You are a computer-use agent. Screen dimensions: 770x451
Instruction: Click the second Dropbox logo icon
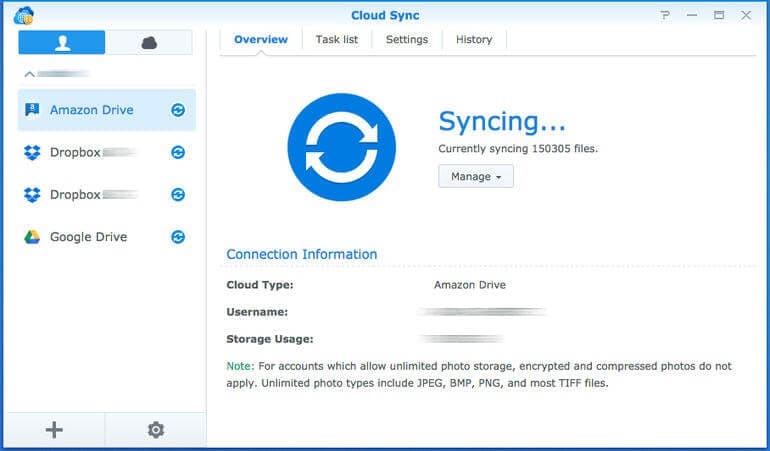pos(32,195)
